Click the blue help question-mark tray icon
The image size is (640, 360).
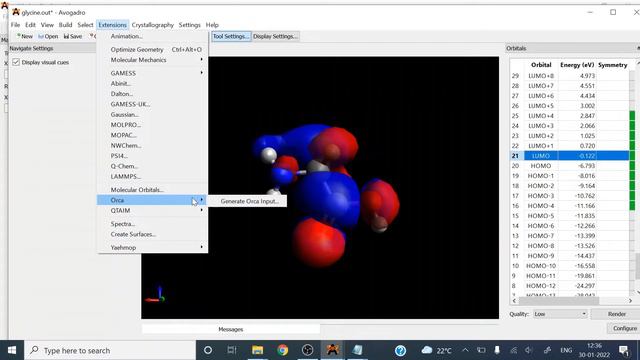(400, 350)
